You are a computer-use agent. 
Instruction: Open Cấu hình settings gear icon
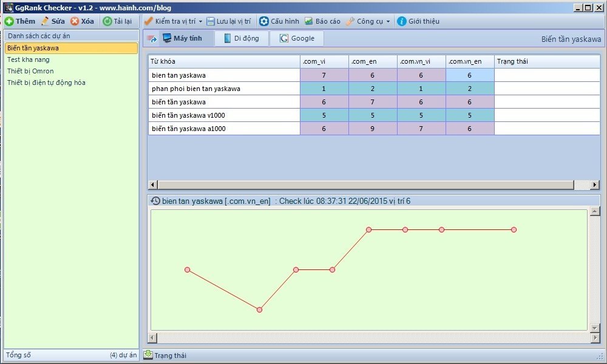[263, 21]
